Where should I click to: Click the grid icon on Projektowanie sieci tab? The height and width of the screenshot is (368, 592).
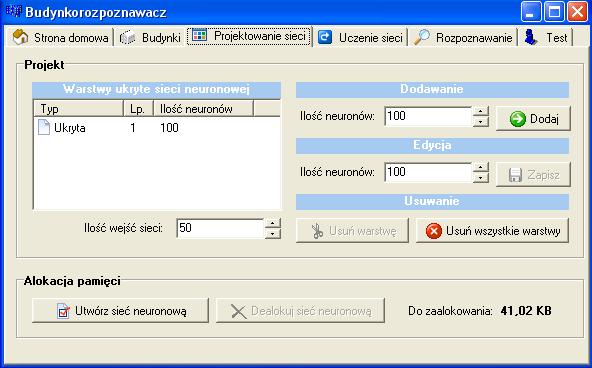tap(199, 35)
